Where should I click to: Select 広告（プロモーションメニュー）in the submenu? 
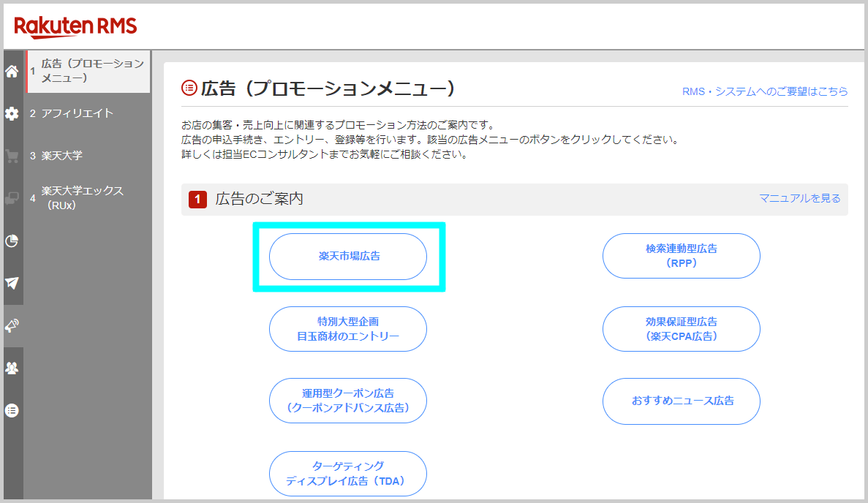(x=88, y=72)
